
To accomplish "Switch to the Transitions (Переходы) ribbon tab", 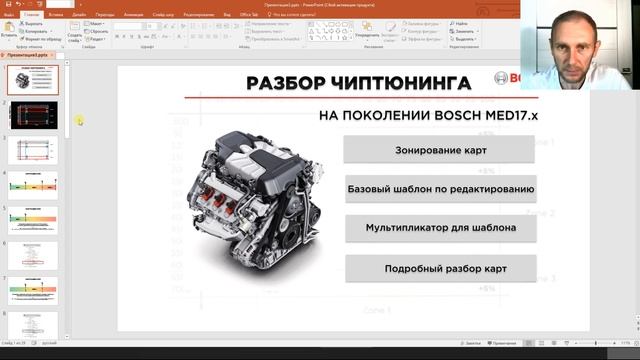I will (x=104, y=15).
